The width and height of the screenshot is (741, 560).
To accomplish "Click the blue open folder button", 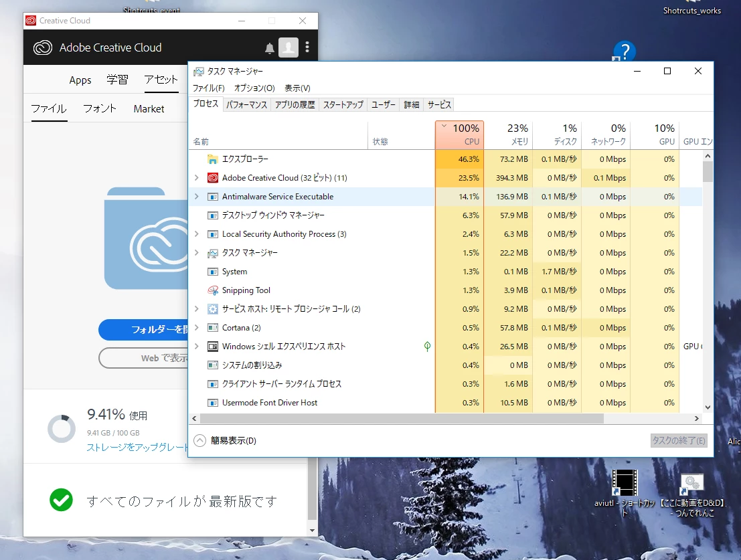I will 144,330.
